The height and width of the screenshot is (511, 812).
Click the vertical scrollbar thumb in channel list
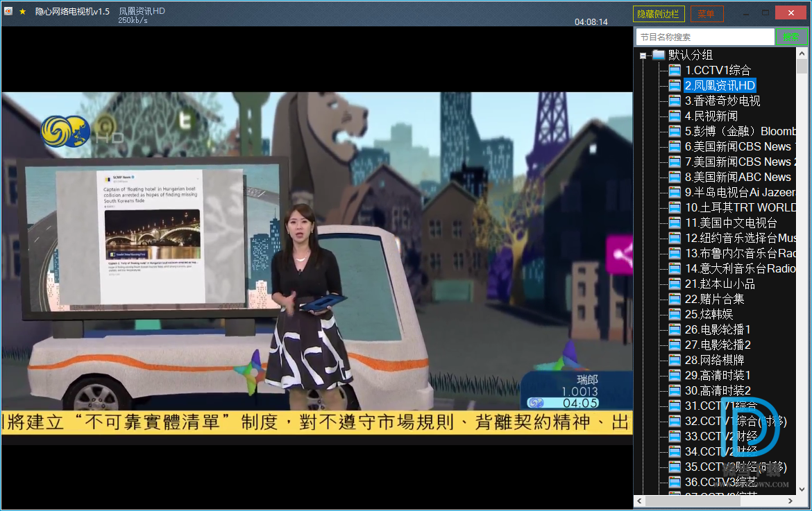(x=802, y=66)
